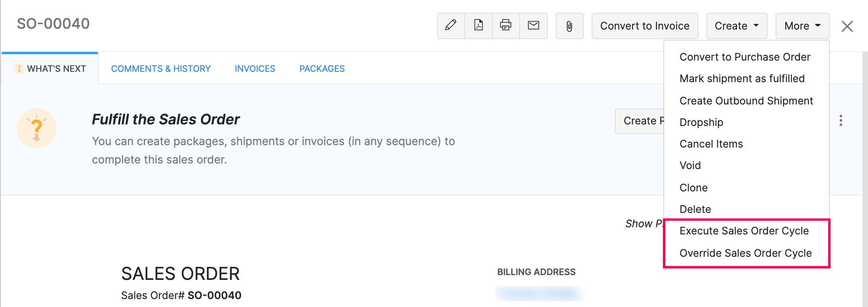Choose Execute Sales Order Cycle
The image size is (868, 307).
click(744, 231)
